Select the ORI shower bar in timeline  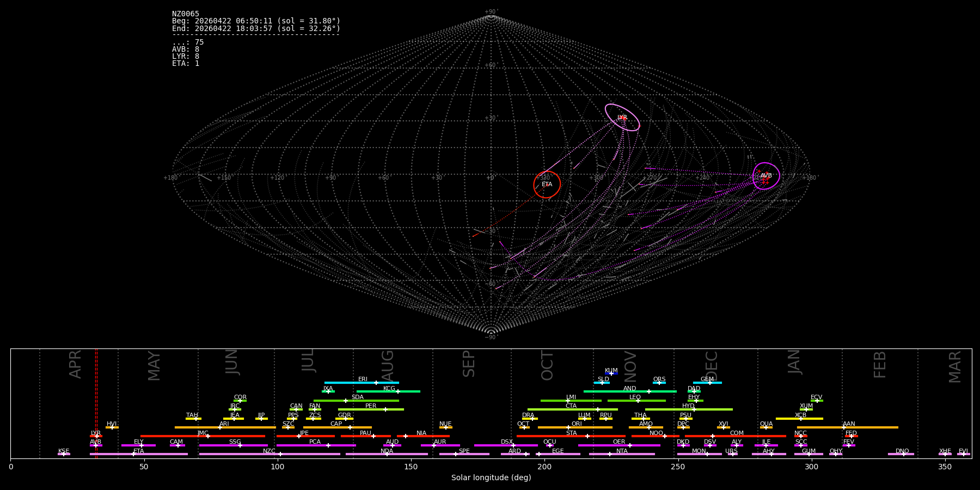[x=575, y=427]
